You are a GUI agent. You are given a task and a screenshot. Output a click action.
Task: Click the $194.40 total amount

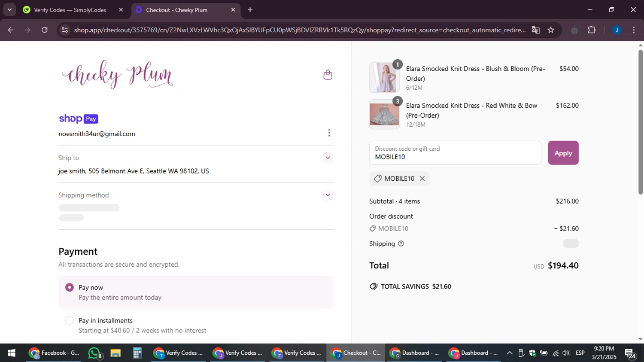[563, 265]
